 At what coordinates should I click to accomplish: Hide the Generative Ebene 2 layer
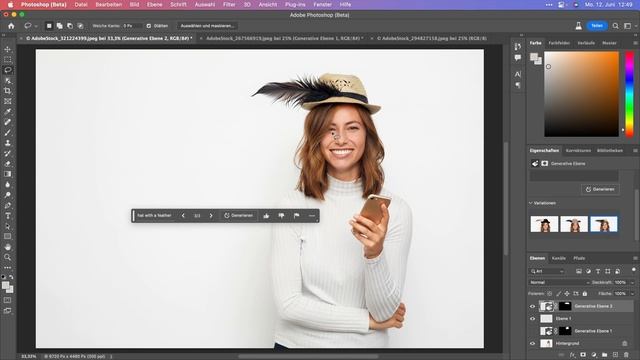click(x=532, y=306)
